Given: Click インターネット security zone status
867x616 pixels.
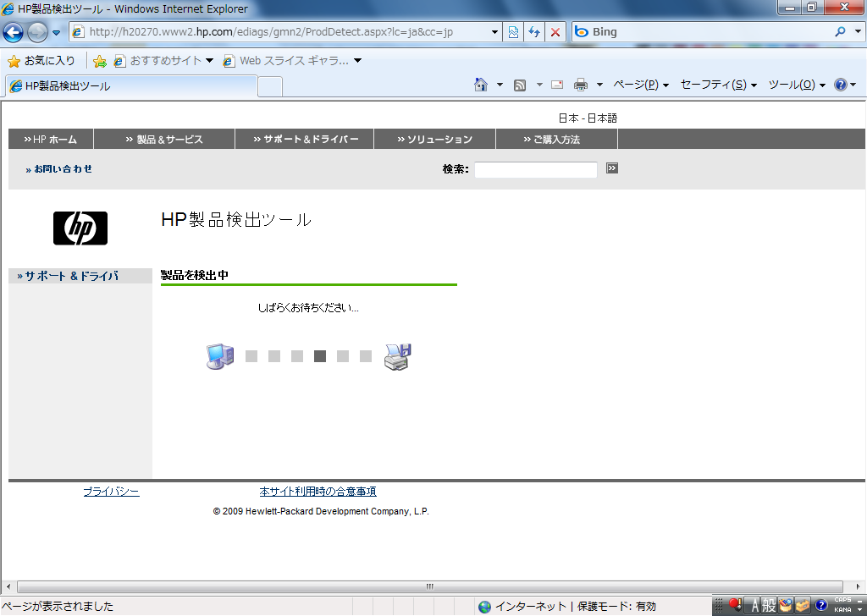Looking at the screenshot, I should click(x=566, y=606).
